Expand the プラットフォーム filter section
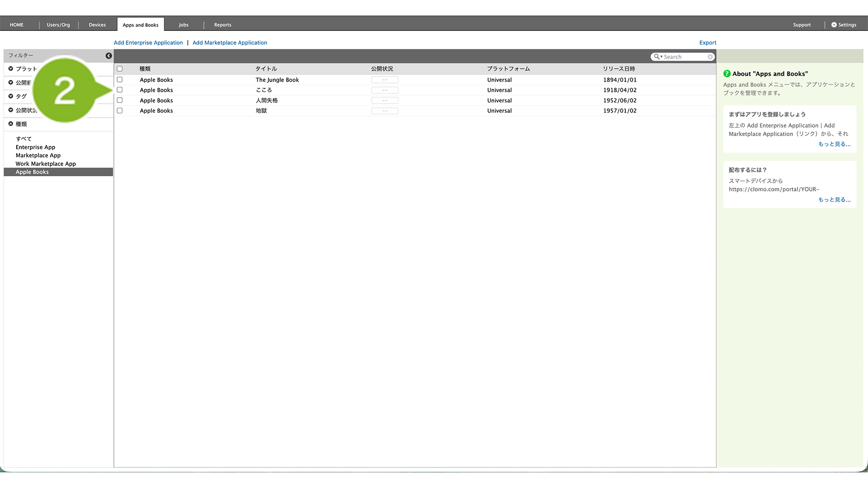 tap(11, 69)
